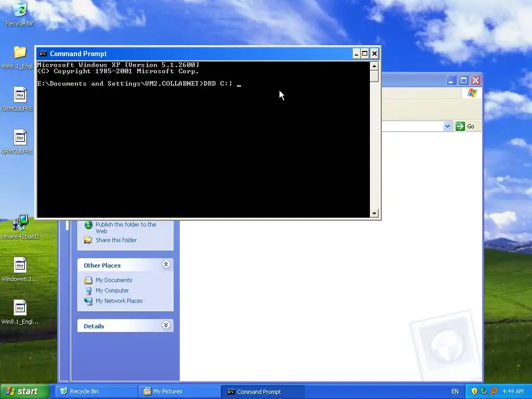
Task: Click Command Prompt scrollbar up arrow
Action: (x=374, y=66)
